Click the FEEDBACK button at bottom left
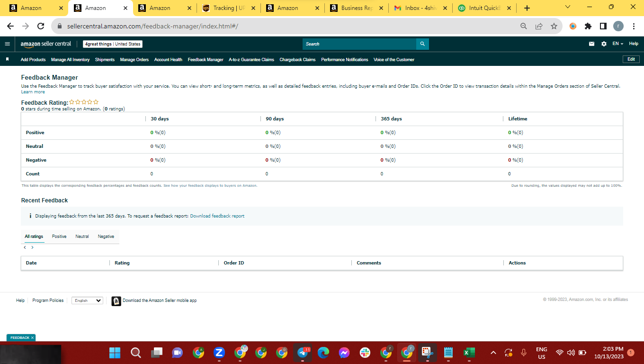Screen dimensions: 644x364 [20, 338]
